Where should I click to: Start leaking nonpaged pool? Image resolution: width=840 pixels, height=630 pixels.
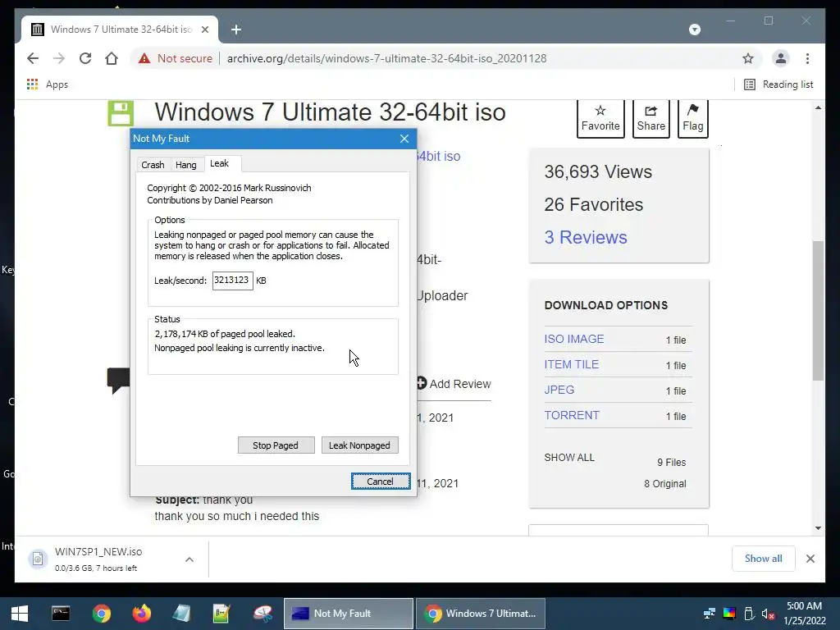[x=359, y=445]
